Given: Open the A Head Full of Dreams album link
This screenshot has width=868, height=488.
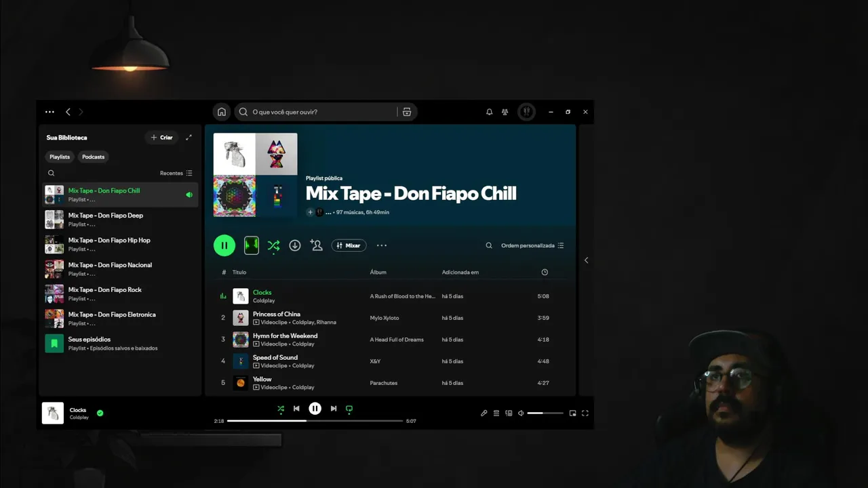Looking at the screenshot, I should [x=397, y=340].
